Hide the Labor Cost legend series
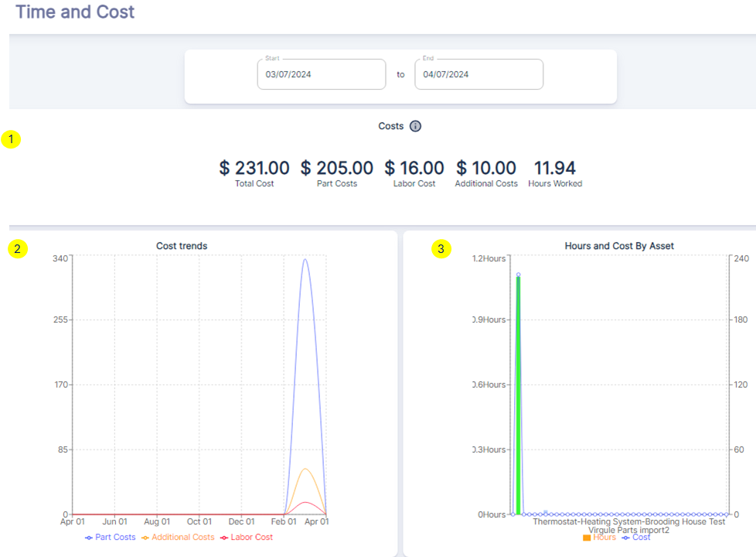This screenshot has width=756, height=557. pos(247,537)
